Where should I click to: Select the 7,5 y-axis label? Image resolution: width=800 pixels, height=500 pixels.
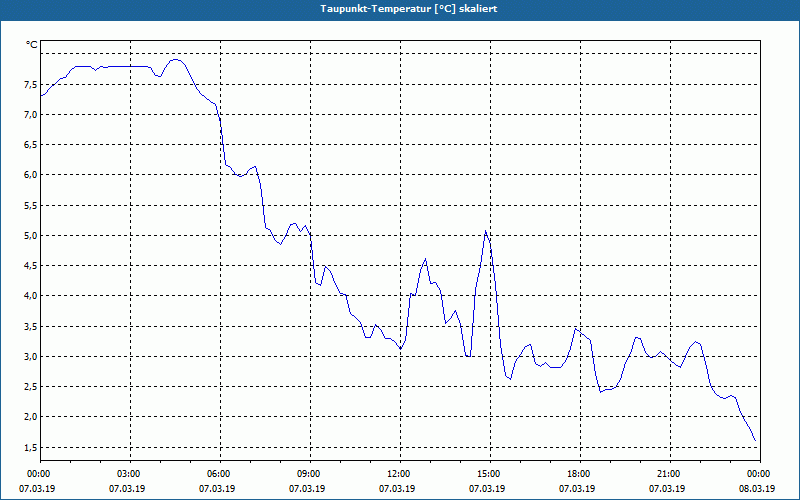(31, 85)
